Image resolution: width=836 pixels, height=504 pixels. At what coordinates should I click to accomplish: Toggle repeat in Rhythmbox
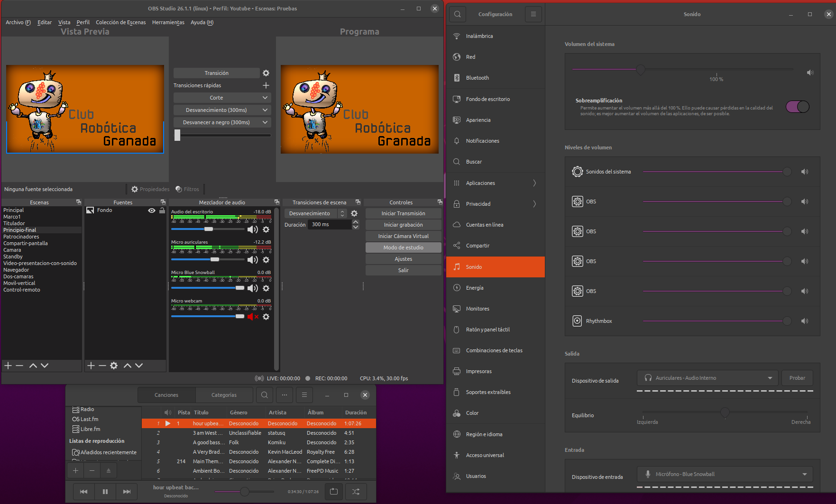[334, 492]
